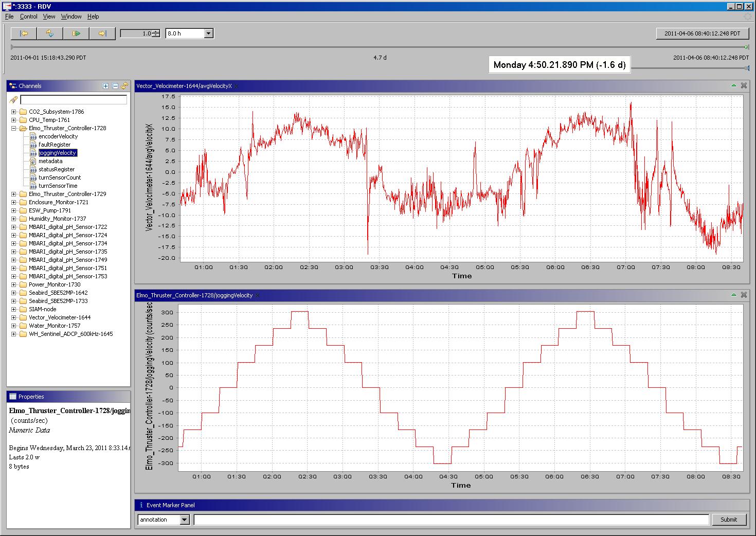The height and width of the screenshot is (536, 756).
Task: Close the avgVelocityX plot panel
Action: pos(744,85)
